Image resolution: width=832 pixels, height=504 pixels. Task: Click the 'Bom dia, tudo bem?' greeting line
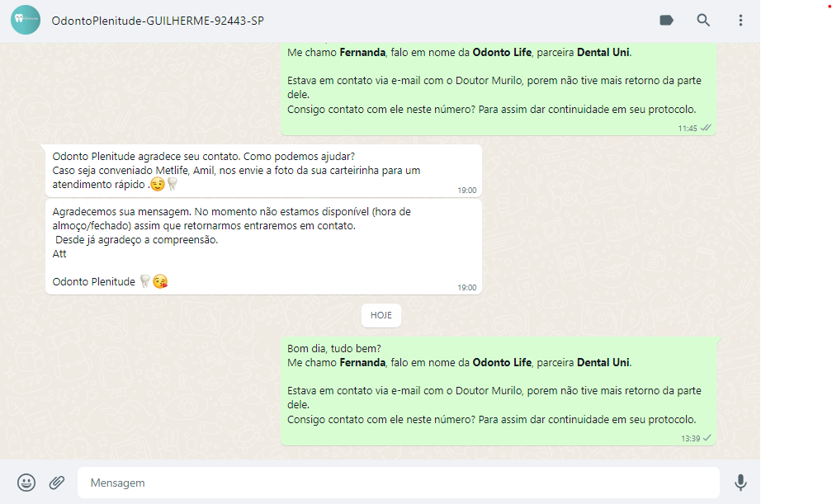(334, 349)
